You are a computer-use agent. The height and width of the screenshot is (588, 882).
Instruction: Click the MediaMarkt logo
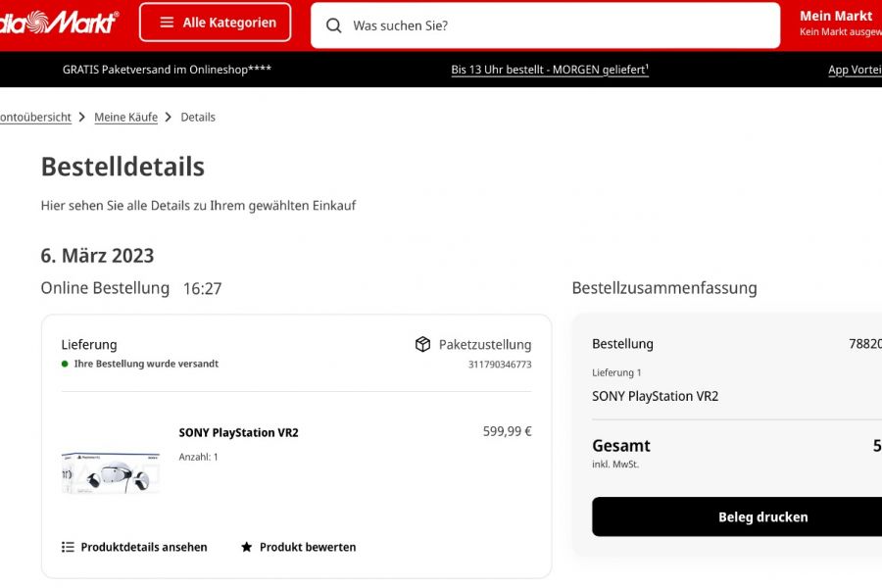tap(59, 23)
